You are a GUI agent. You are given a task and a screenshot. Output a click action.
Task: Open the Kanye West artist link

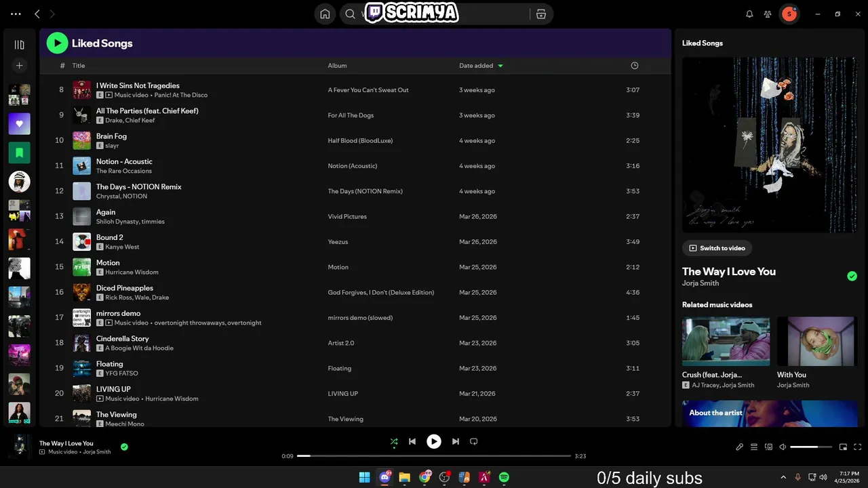point(122,247)
